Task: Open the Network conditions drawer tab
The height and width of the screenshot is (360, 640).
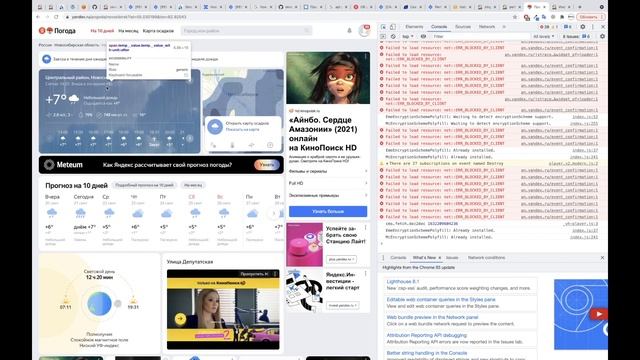Action: point(486,258)
